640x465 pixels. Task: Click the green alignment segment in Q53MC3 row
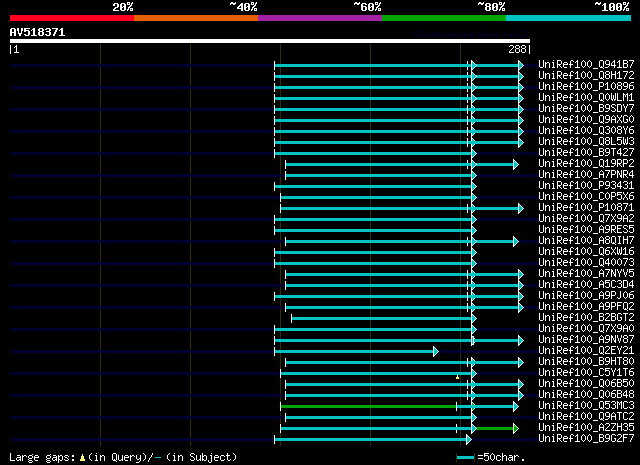tap(369, 407)
